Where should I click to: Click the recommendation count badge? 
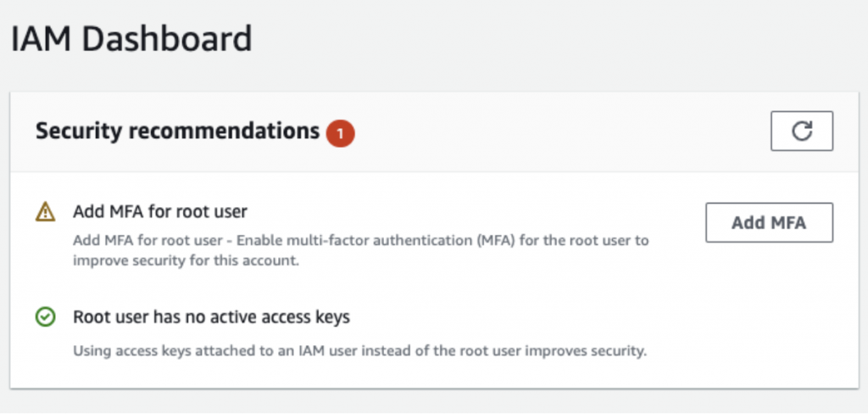point(340,133)
